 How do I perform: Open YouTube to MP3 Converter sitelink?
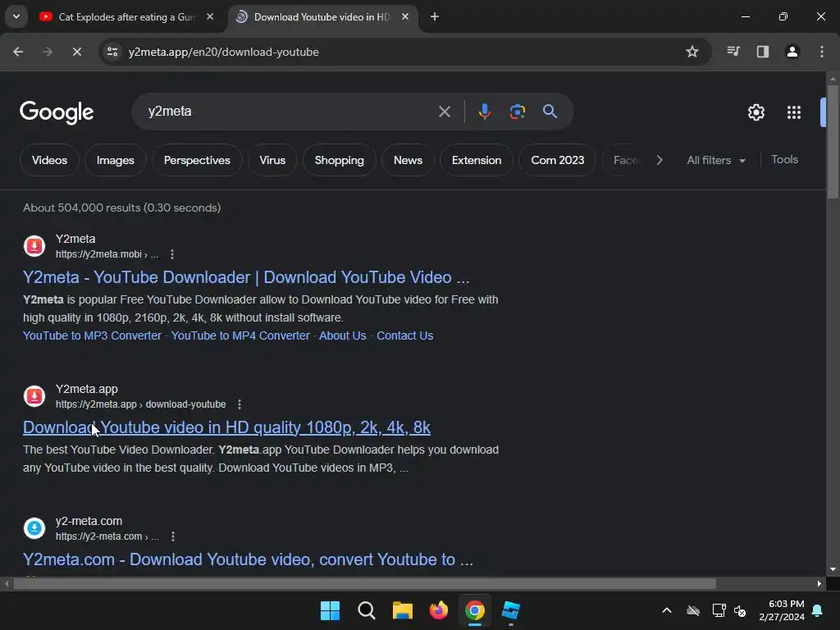tap(92, 336)
